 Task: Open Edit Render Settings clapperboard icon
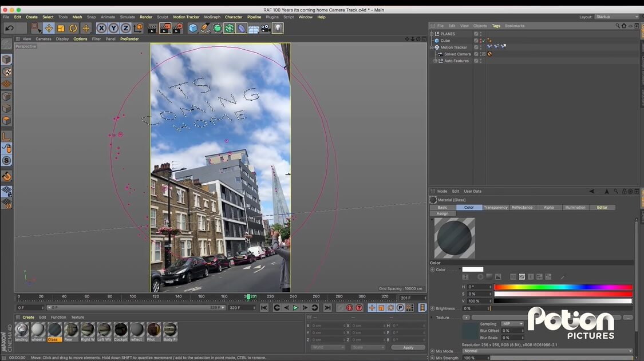177,28
